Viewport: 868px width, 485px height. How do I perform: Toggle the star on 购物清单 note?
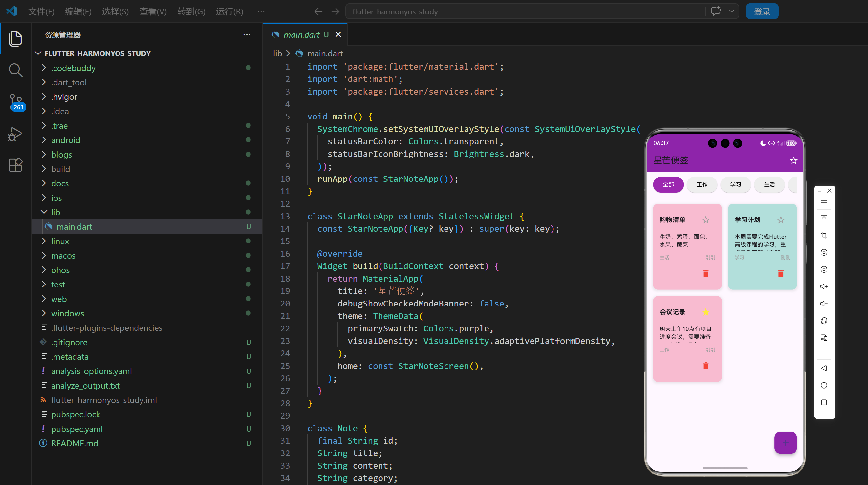pos(705,220)
